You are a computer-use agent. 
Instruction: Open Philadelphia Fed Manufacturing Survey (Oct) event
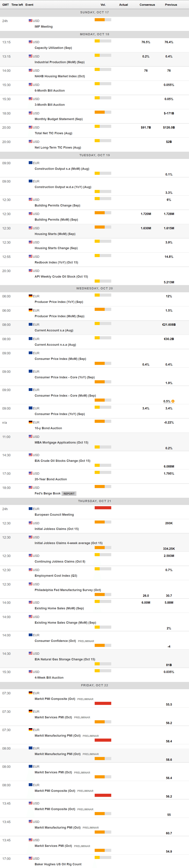coord(68,590)
